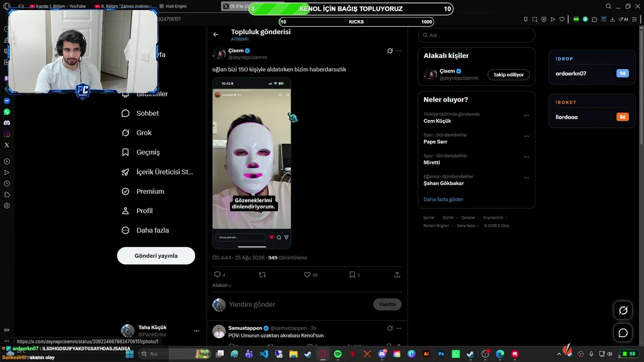The width and height of the screenshot is (644, 362).
Task: Open Premium in the X navigation
Action: tap(143, 191)
